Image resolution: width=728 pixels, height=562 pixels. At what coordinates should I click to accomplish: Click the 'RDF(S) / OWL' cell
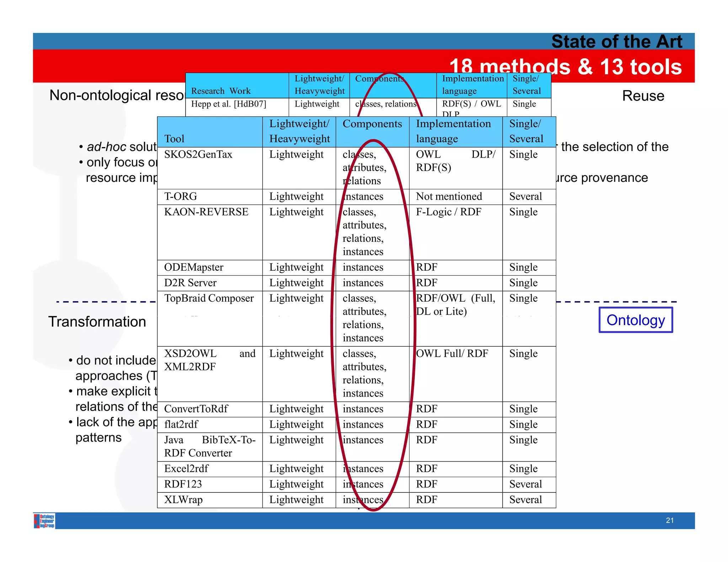[x=472, y=107]
